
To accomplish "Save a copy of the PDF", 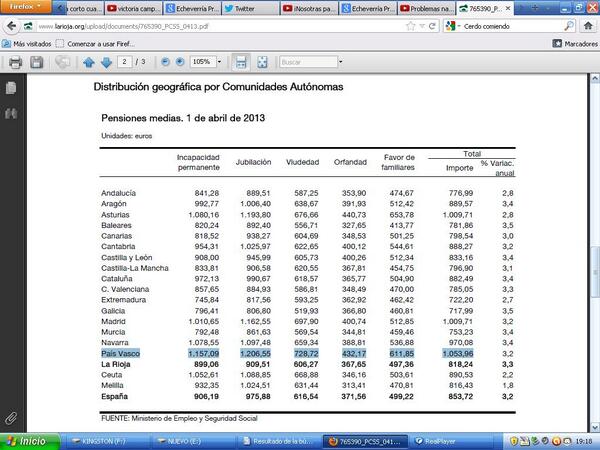I will (37, 62).
